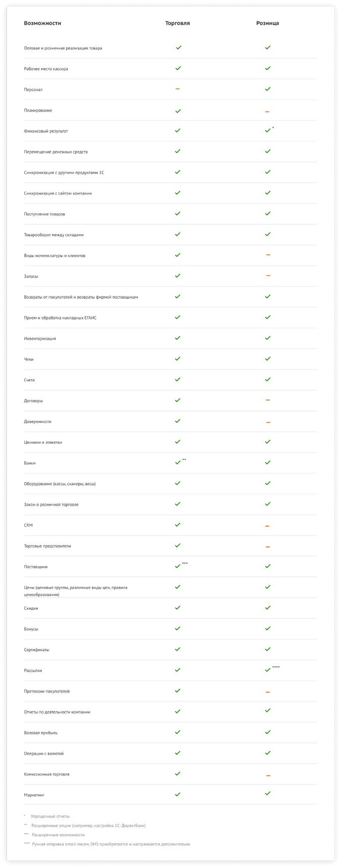Click the Упрощенные отчеты footnote text

pos(50,816)
